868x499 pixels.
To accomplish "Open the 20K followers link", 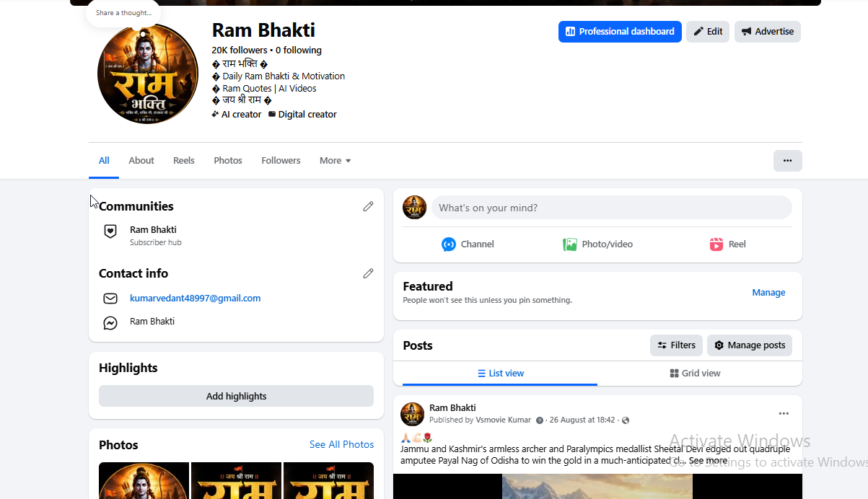I will point(240,50).
